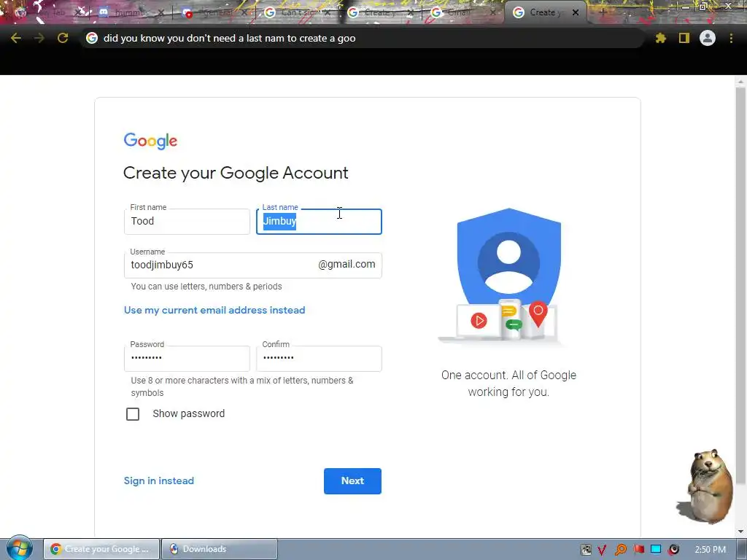
Task: Open the Extensions puzzle icon
Action: 660,38
